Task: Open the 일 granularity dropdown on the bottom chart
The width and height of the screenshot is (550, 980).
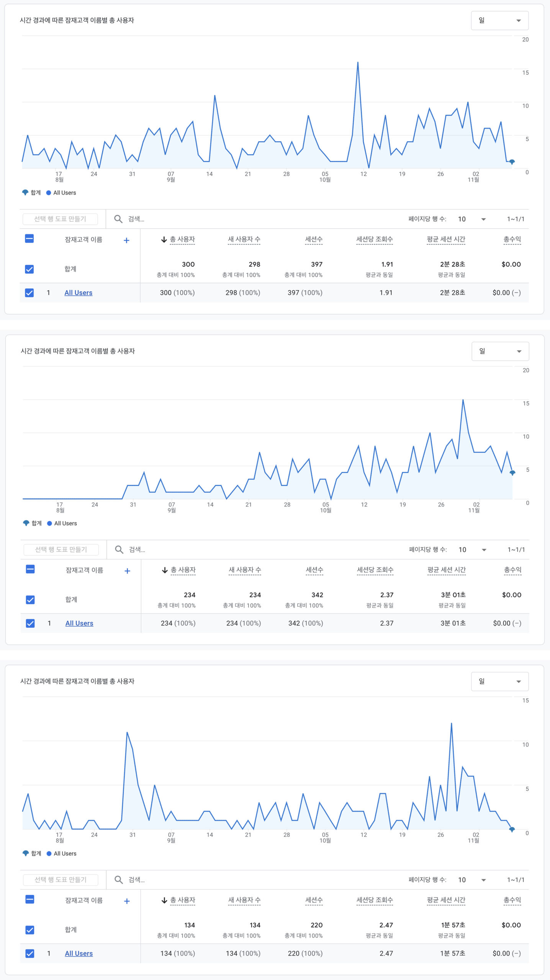Action: [x=499, y=681]
